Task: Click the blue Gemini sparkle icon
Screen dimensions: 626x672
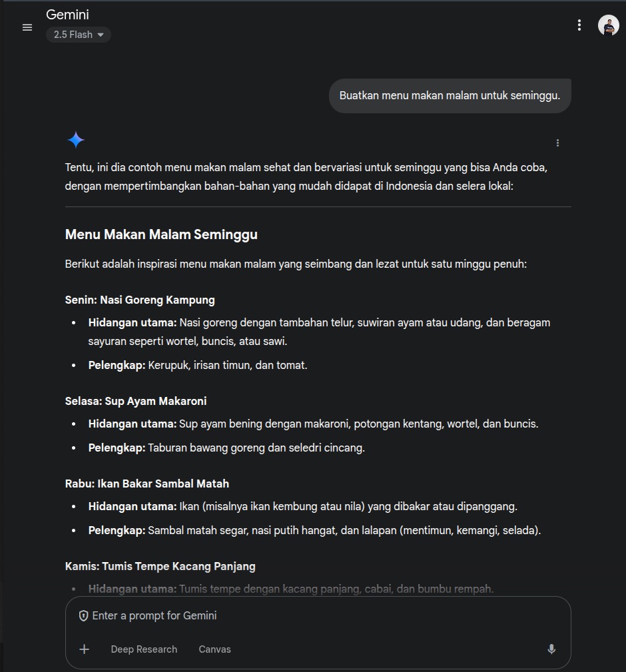Action: tap(76, 140)
